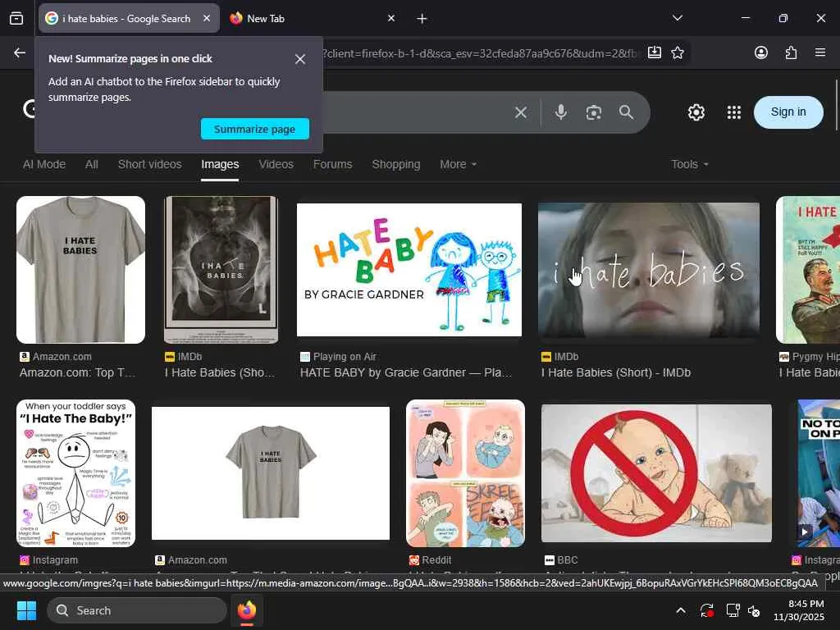Open the Firefox application menu
Image resolution: width=840 pixels, height=630 pixels.
pos(820,52)
